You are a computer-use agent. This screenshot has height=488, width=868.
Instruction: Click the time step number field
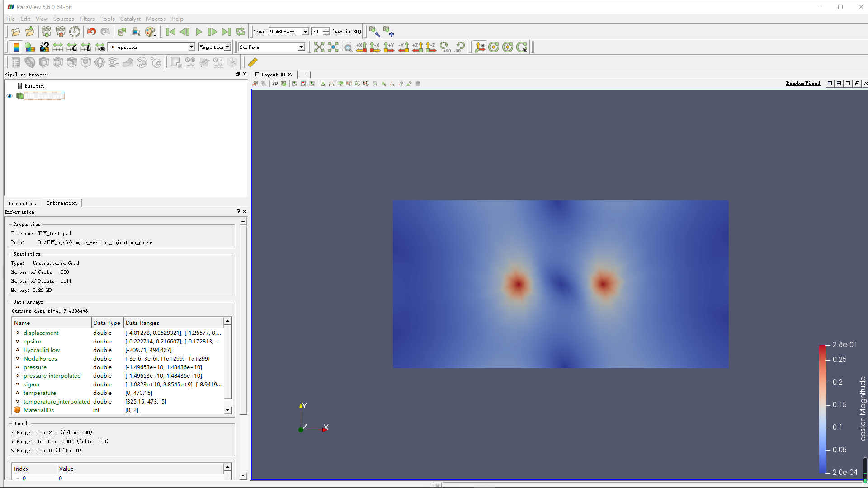point(317,32)
